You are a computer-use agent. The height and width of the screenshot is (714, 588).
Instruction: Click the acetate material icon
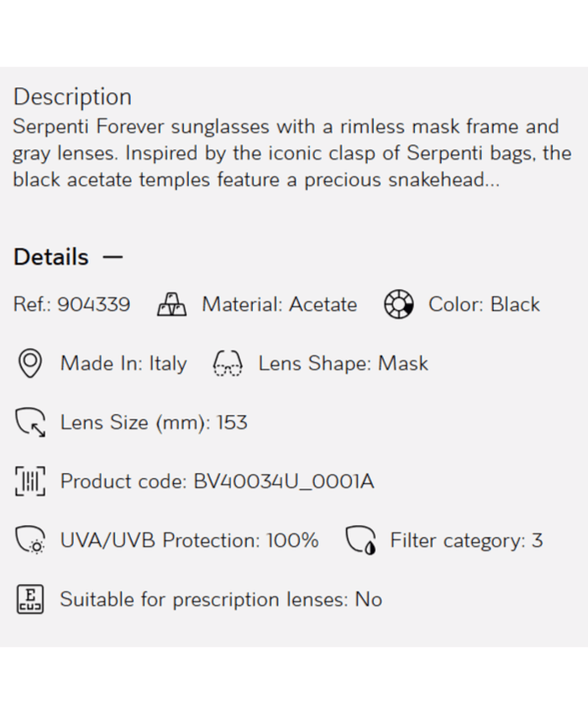(171, 305)
